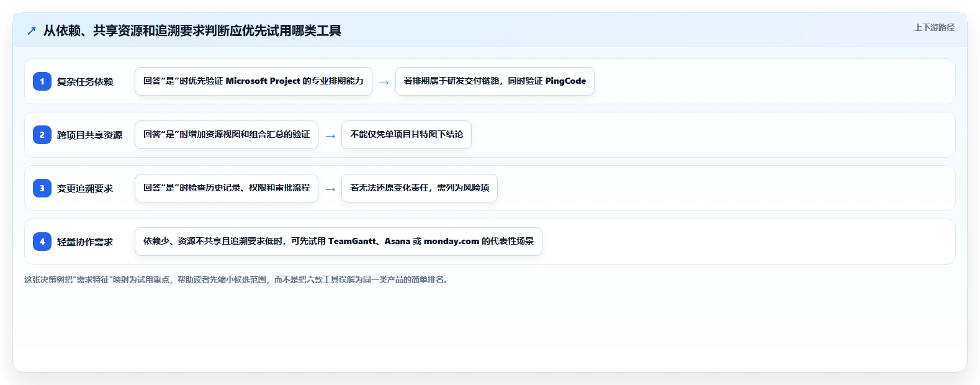This screenshot has height=385, width=980.
Task: Click the arrow icon beside the title
Action: [32, 31]
